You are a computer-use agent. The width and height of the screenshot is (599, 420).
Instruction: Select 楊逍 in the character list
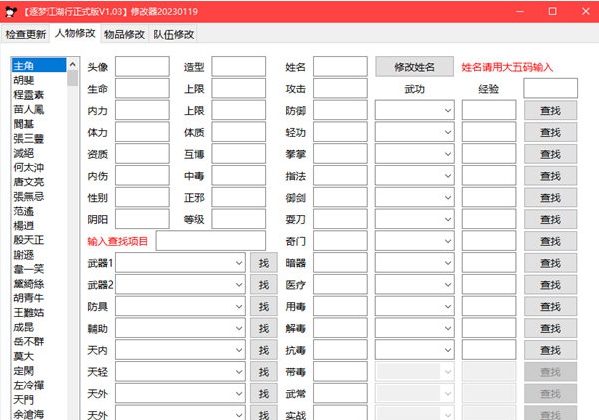tap(39, 225)
